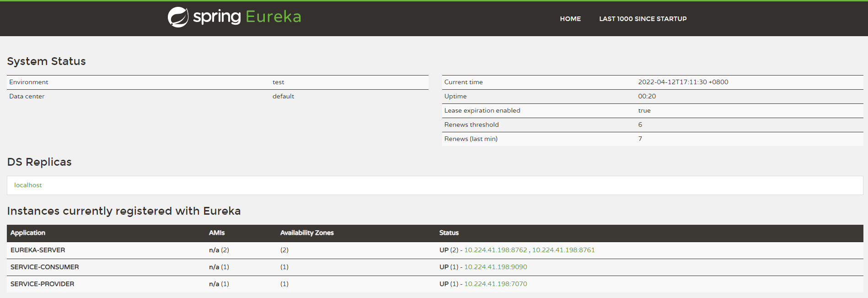Click the Uptime label
The height and width of the screenshot is (298, 868).
[455, 96]
